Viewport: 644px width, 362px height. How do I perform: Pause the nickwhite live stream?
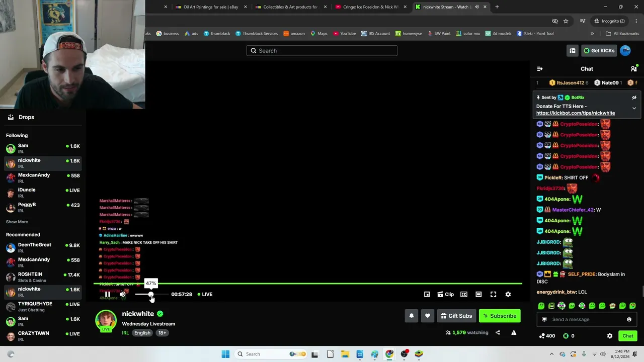108,294
